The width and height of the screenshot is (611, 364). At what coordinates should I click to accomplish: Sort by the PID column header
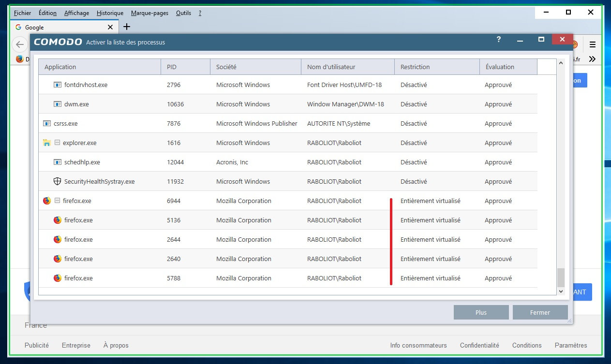[186, 67]
